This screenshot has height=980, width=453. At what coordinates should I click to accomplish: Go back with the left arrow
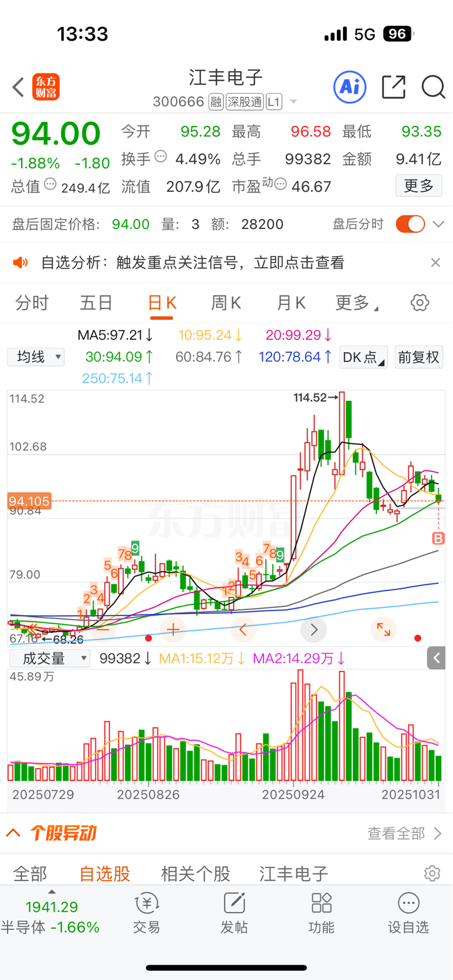tap(18, 87)
